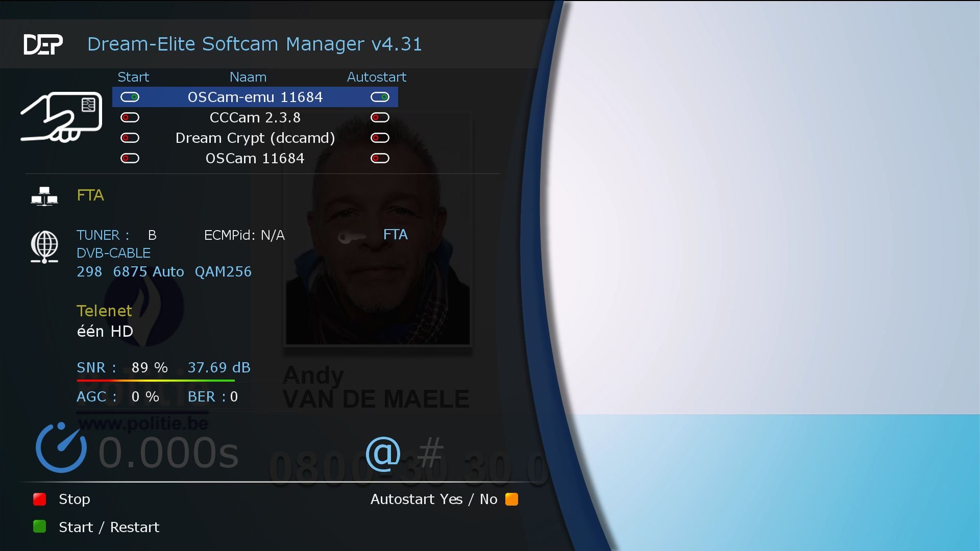The height and width of the screenshot is (551, 980).
Task: Click the SNR signal strength bar
Action: [x=156, y=381]
